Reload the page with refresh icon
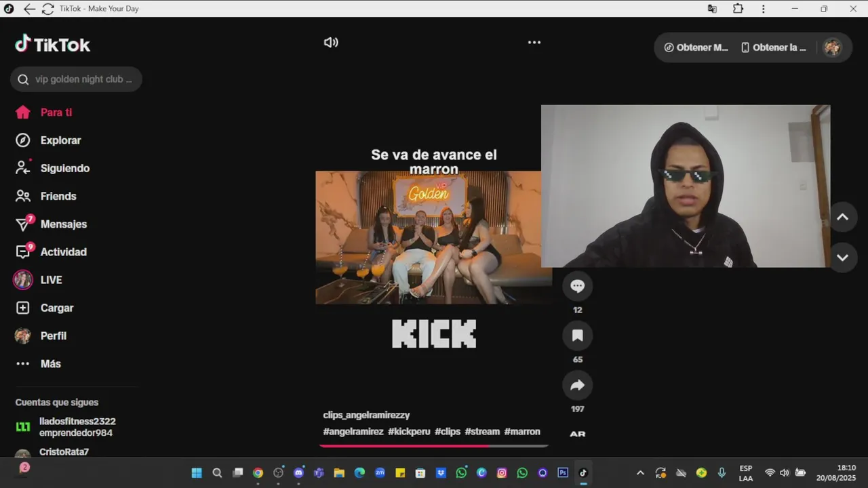Image resolution: width=868 pixels, height=488 pixels. 47,9
